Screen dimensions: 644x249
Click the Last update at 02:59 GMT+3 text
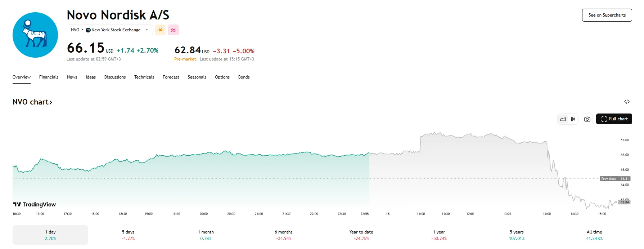click(94, 59)
